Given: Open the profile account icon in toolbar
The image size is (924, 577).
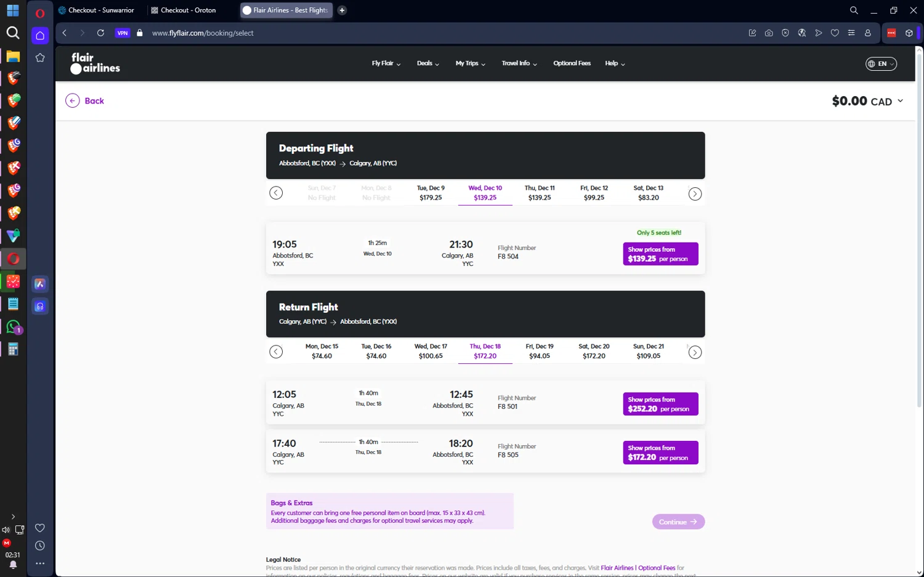Looking at the screenshot, I should pos(868,33).
